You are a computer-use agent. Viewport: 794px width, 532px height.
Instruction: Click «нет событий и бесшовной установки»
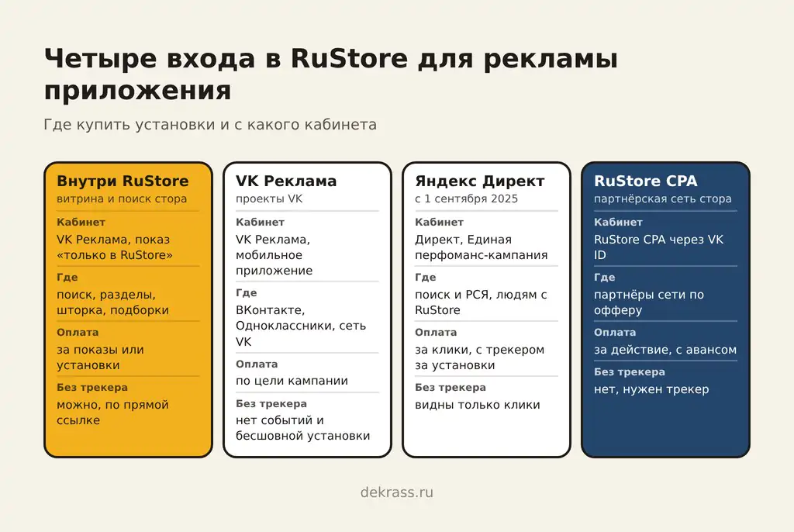tap(303, 428)
